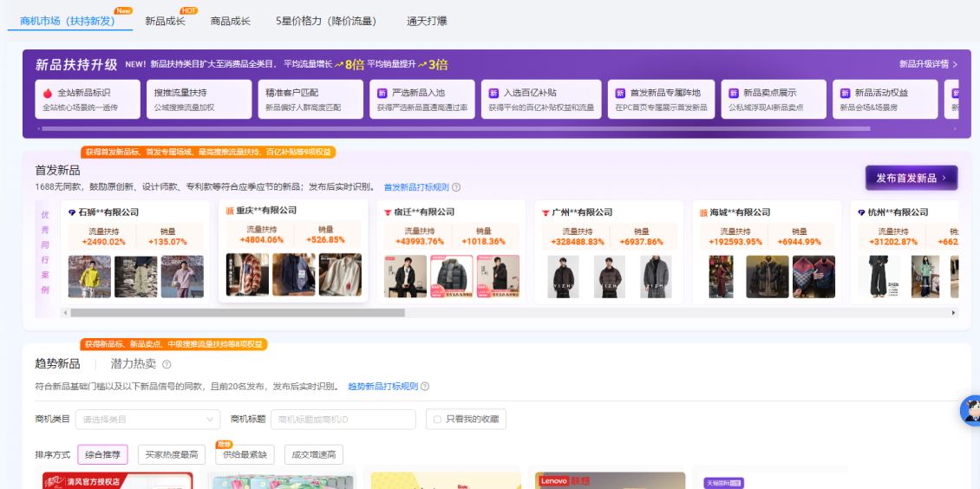Viewport: 980px width, 489px height.
Task: Switch to the 新品成长 tab
Action: (x=165, y=21)
